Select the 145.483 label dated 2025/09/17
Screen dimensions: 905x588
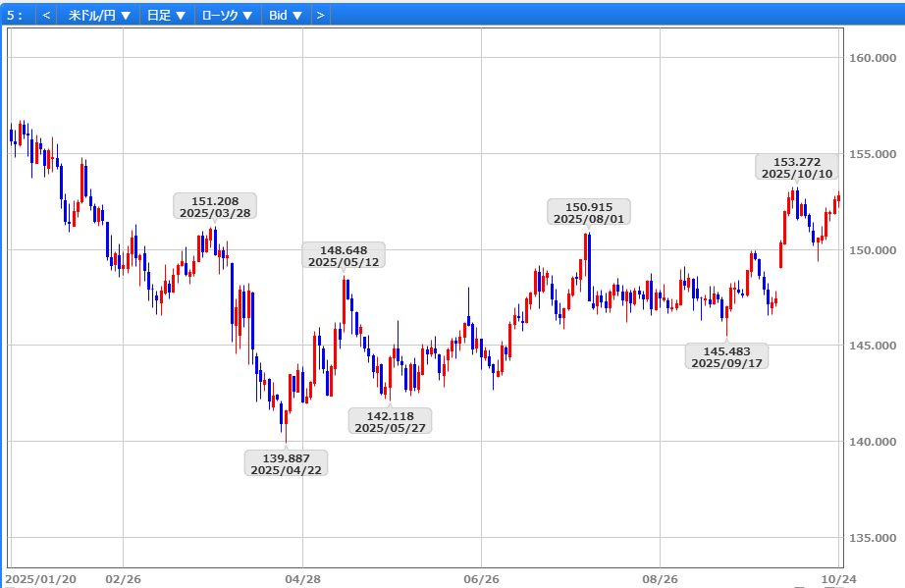[726, 356]
